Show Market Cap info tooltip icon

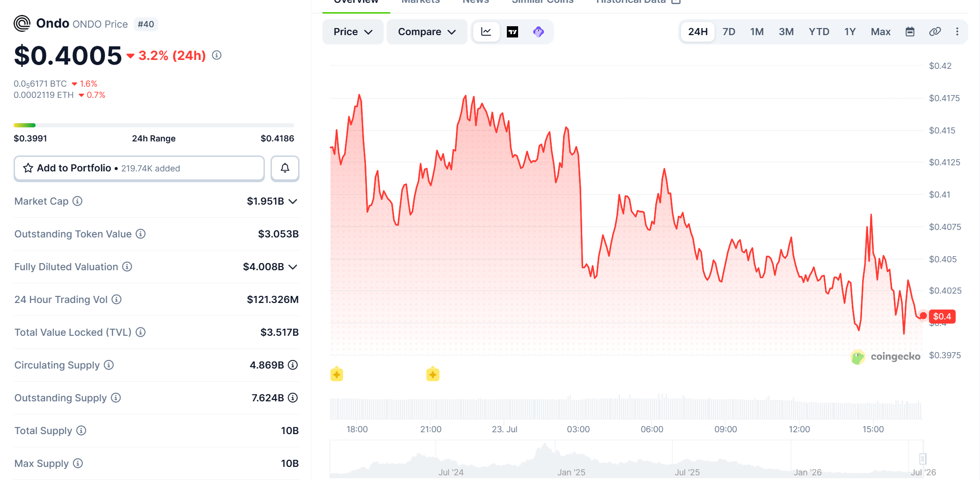pos(78,201)
